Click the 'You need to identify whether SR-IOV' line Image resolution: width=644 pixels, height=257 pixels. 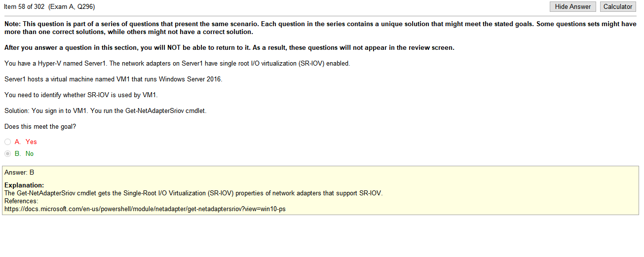(x=80, y=95)
